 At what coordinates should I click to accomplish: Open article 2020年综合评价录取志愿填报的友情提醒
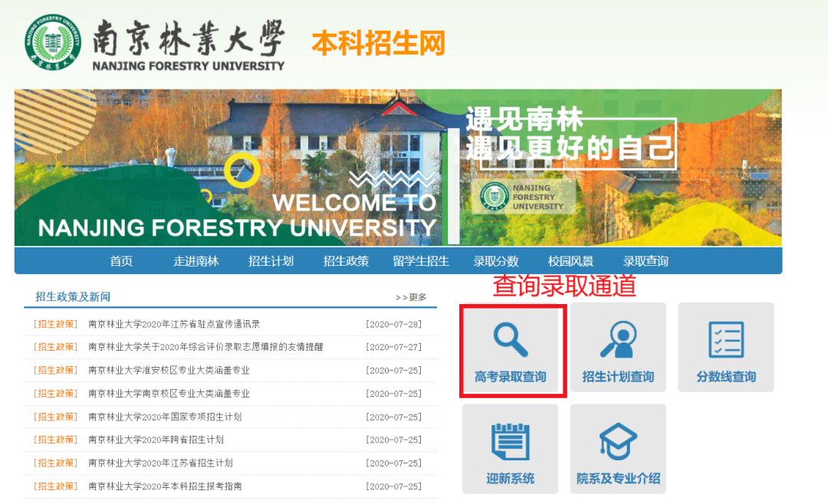[205, 347]
